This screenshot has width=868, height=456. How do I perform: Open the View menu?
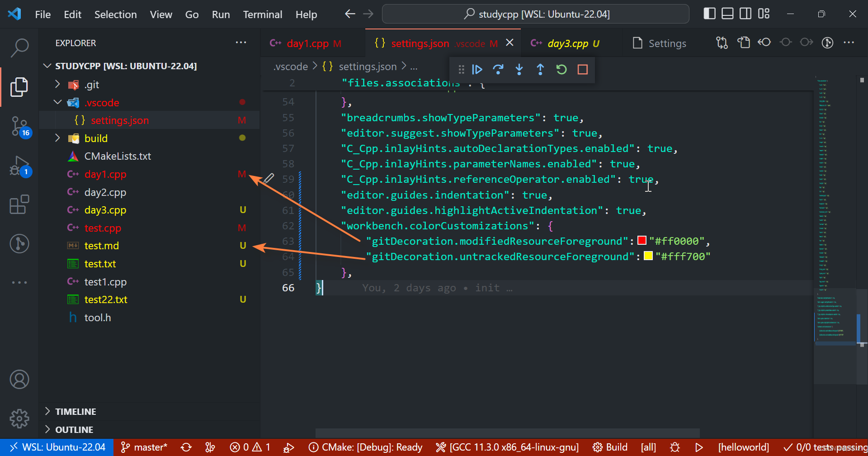tap(161, 14)
